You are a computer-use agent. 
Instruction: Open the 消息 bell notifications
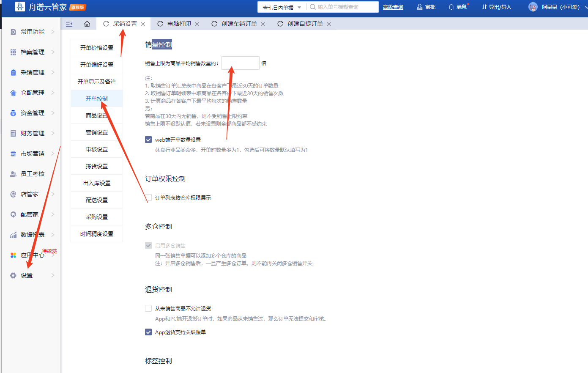coord(451,7)
